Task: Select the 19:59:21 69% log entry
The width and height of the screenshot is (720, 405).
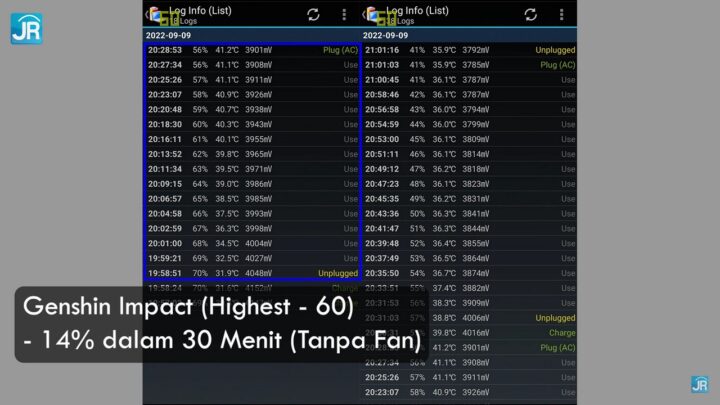Action: [253, 258]
